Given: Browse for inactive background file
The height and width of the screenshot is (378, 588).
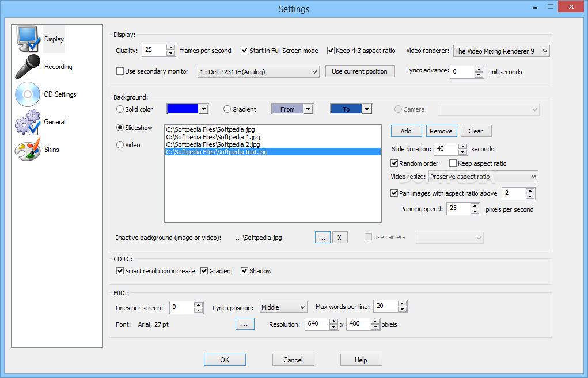Looking at the screenshot, I should coord(323,238).
